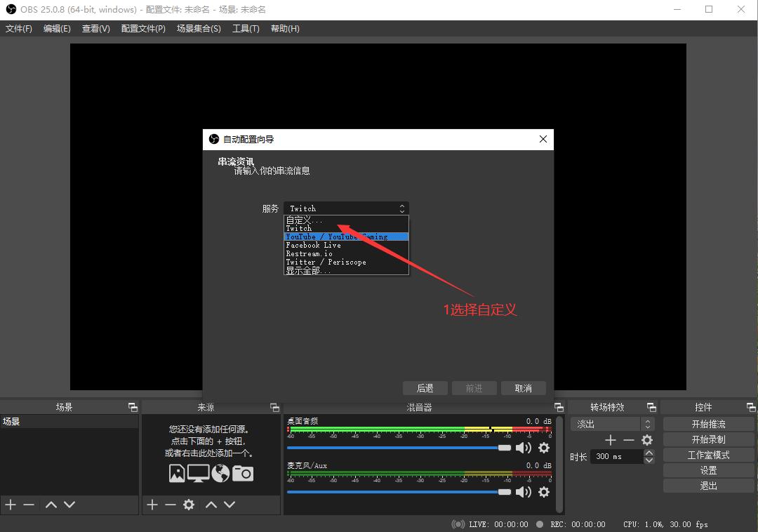Viewport: 758px width, 532px height.
Task: Open the 文件(F) menu
Action: point(19,29)
